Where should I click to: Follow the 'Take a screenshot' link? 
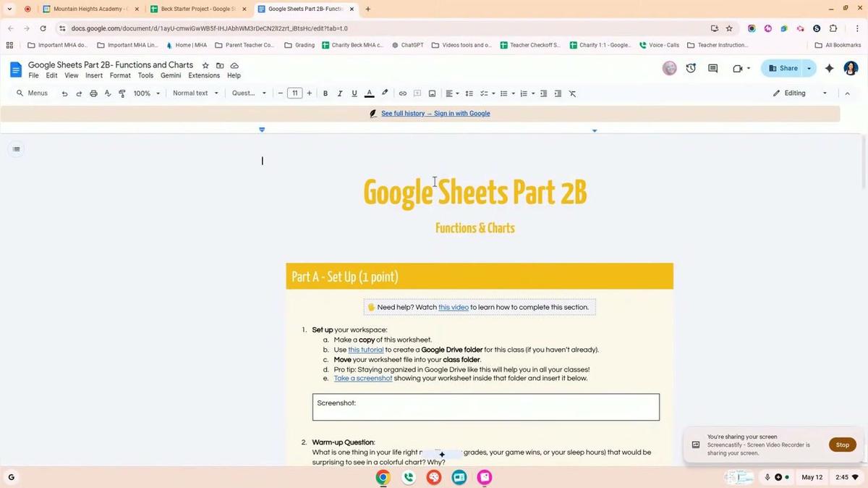[363, 378]
